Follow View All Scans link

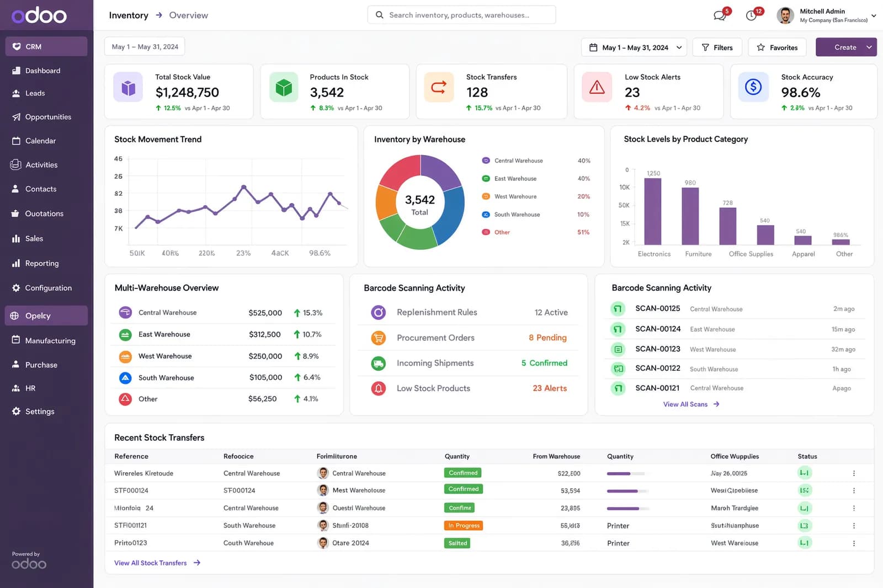click(691, 404)
